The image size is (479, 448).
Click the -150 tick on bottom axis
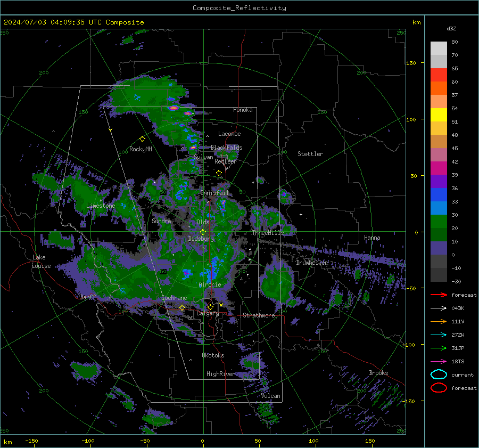pos(31,441)
